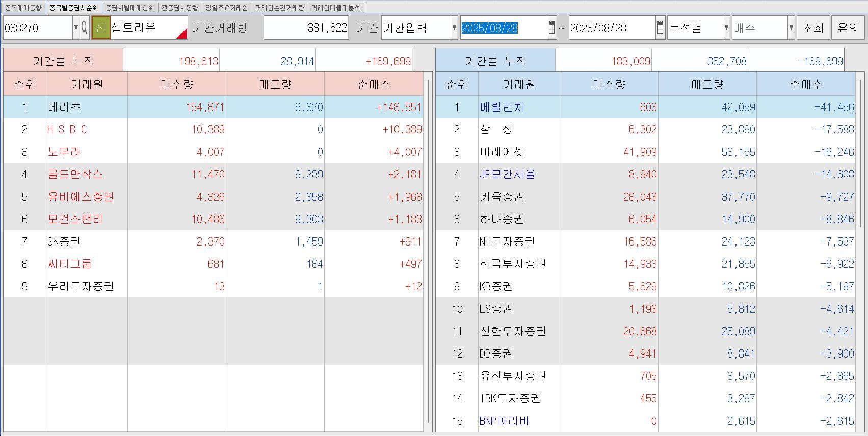Sort buy table by 매수량 header

click(x=177, y=85)
